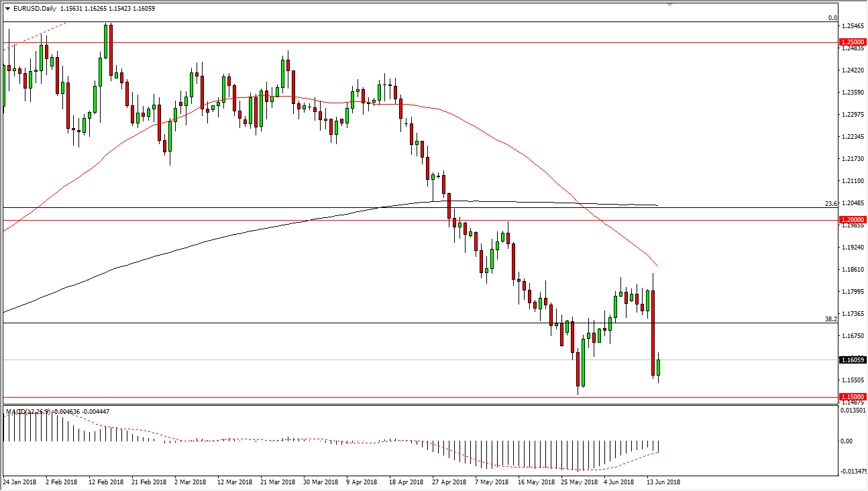The width and height of the screenshot is (868, 491).
Task: Click the 24 Jan 2018 axis label
Action: point(20,482)
